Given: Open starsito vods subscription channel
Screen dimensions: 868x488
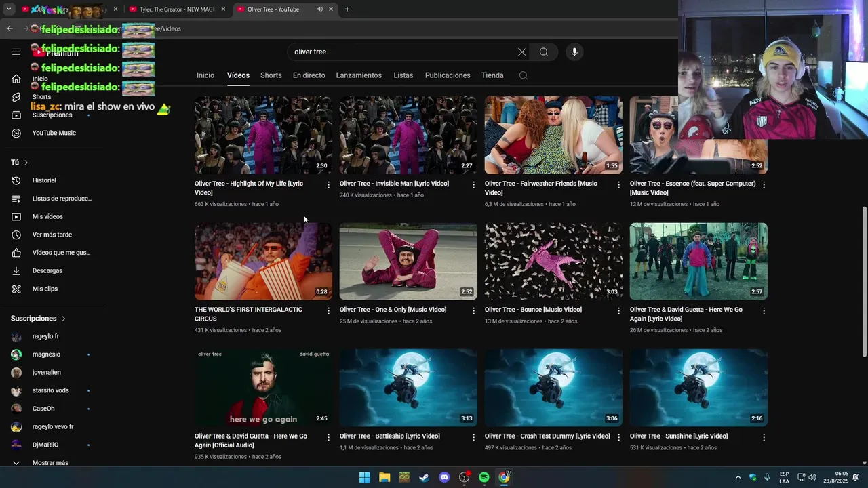Looking at the screenshot, I should coord(52,390).
